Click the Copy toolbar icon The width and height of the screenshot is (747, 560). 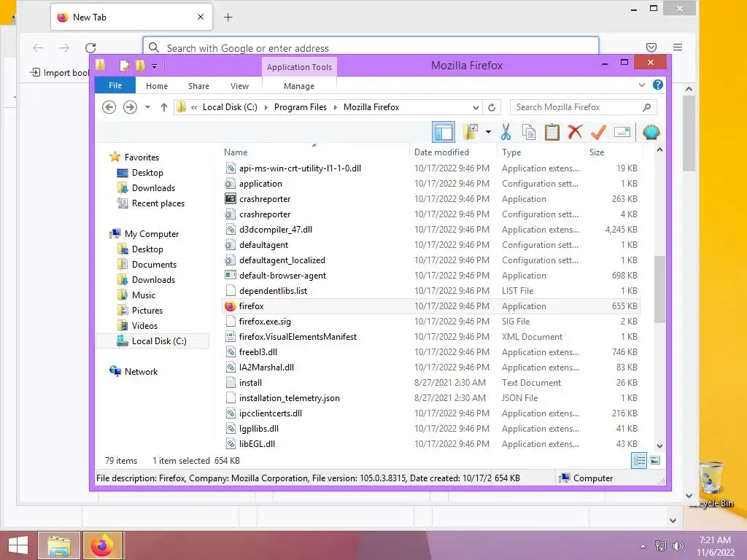tap(528, 132)
